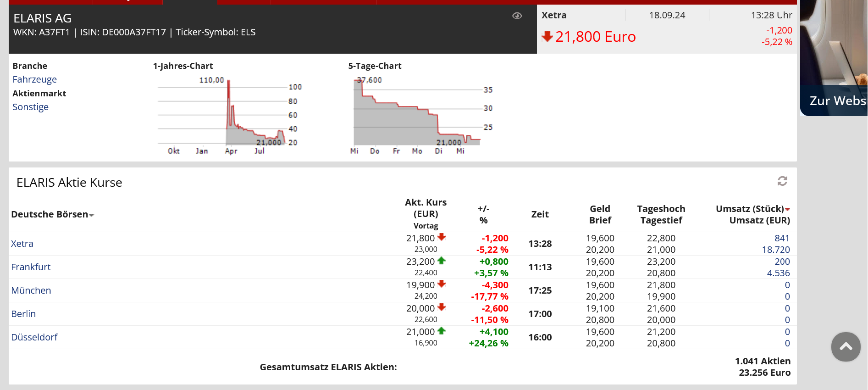Open the 5-Tage-Chart thumbnail

417,115
